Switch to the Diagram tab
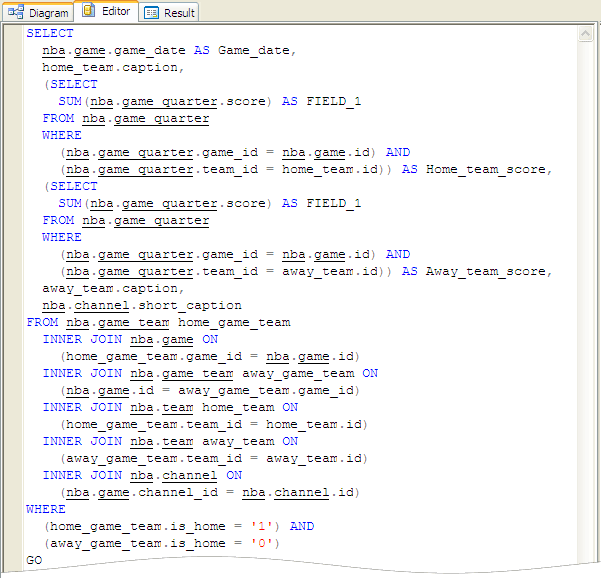The width and height of the screenshot is (601, 578). tap(38, 13)
